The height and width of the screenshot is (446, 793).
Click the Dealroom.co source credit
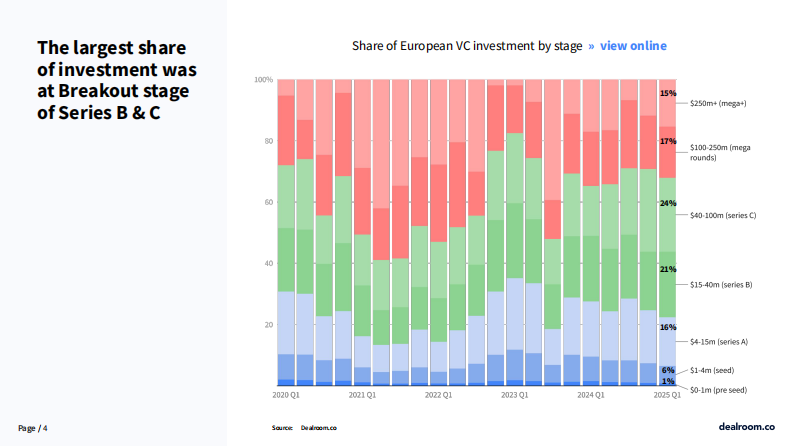pyautogui.click(x=318, y=428)
